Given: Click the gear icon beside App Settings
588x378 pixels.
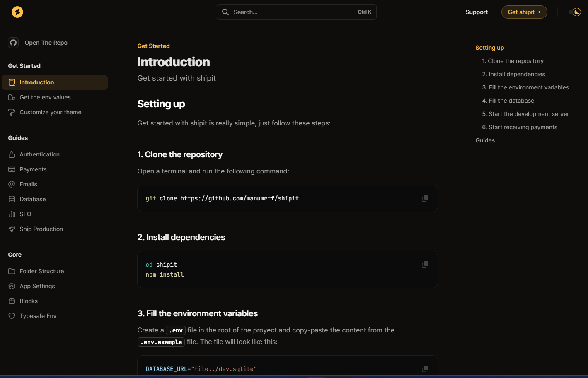Looking at the screenshot, I should pyautogui.click(x=12, y=286).
